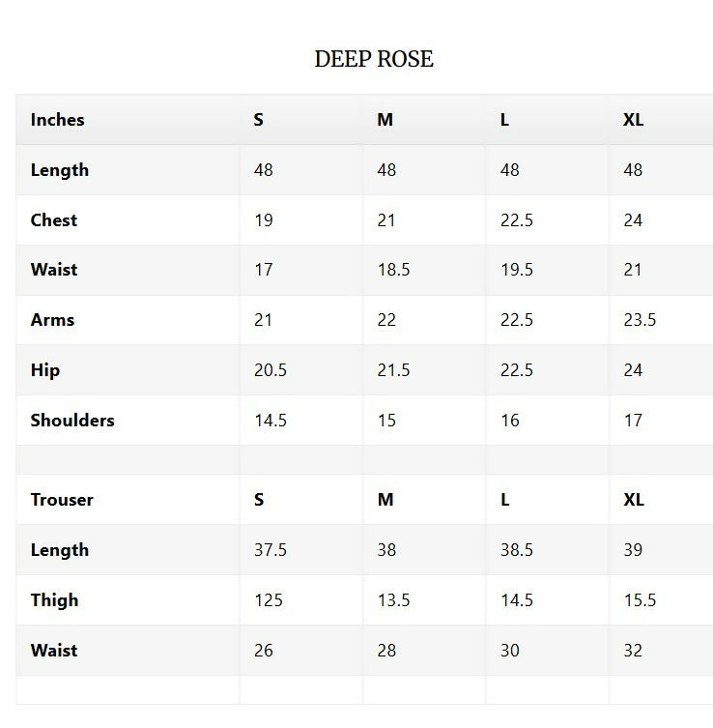Click the S column header in top table
Screen dimensions: 713x728
[258, 120]
